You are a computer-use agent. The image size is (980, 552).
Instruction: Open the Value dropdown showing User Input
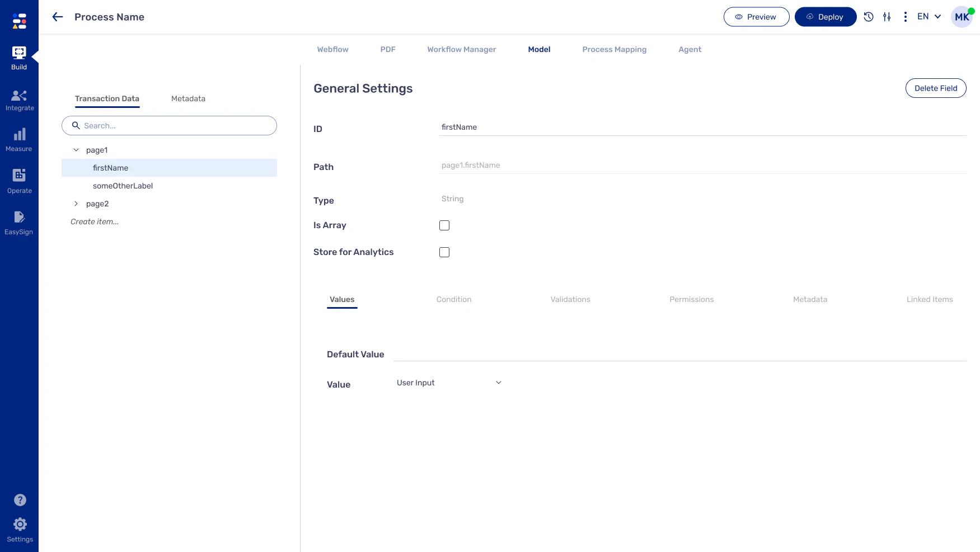coord(448,383)
